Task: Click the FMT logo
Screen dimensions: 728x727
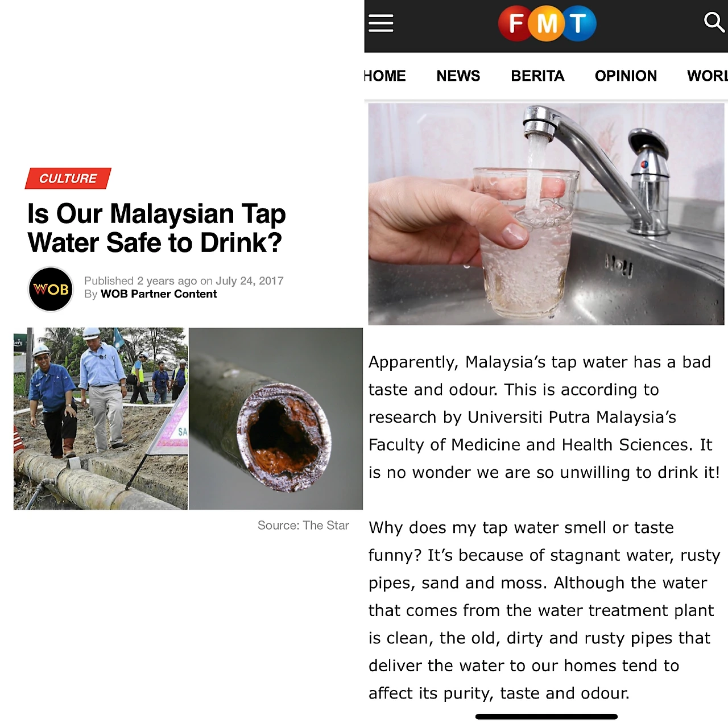Action: (547, 23)
